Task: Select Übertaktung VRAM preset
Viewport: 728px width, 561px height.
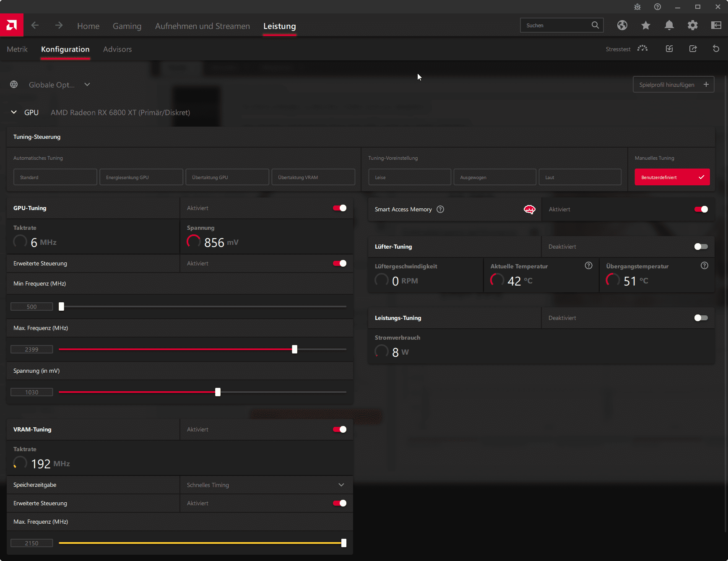Action: click(x=313, y=177)
